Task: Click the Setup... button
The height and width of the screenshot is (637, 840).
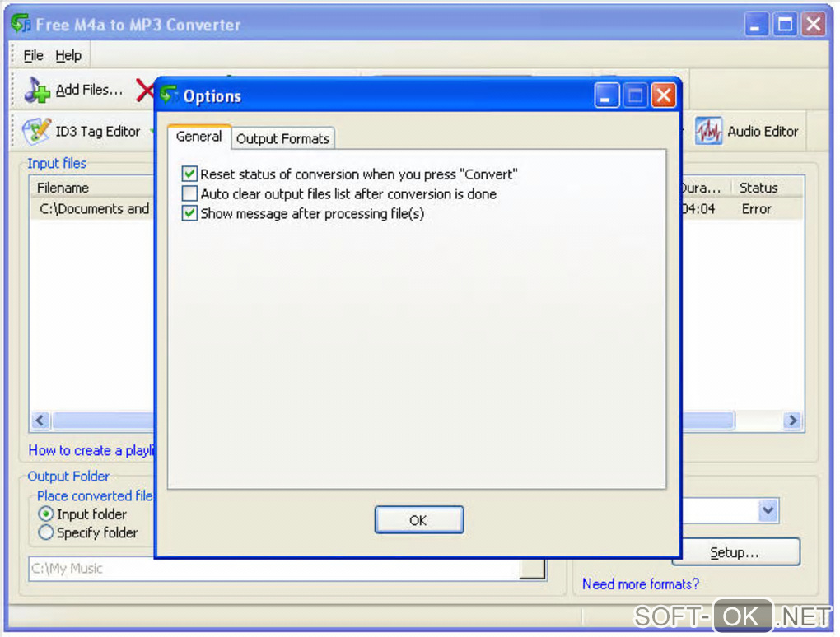Action: (735, 552)
